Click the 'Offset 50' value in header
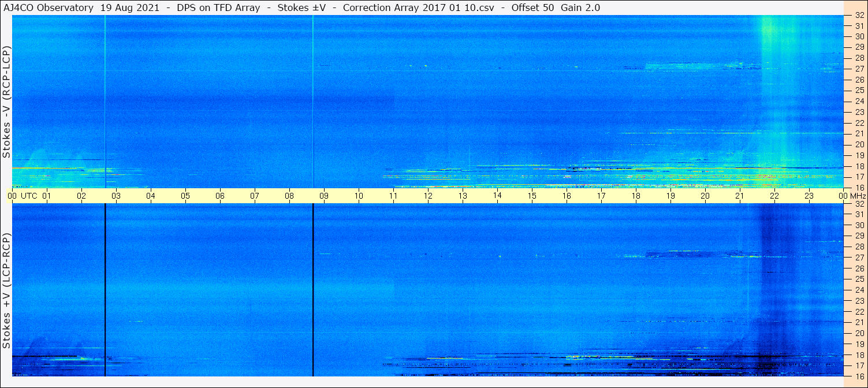 [x=532, y=8]
